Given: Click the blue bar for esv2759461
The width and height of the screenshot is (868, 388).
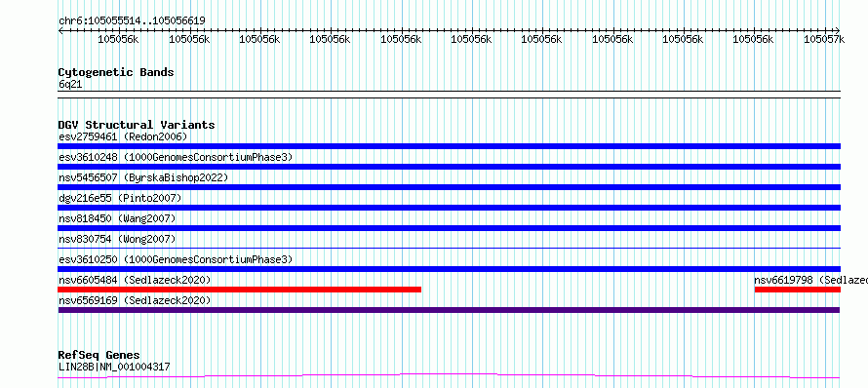Looking at the screenshot, I should (449, 146).
